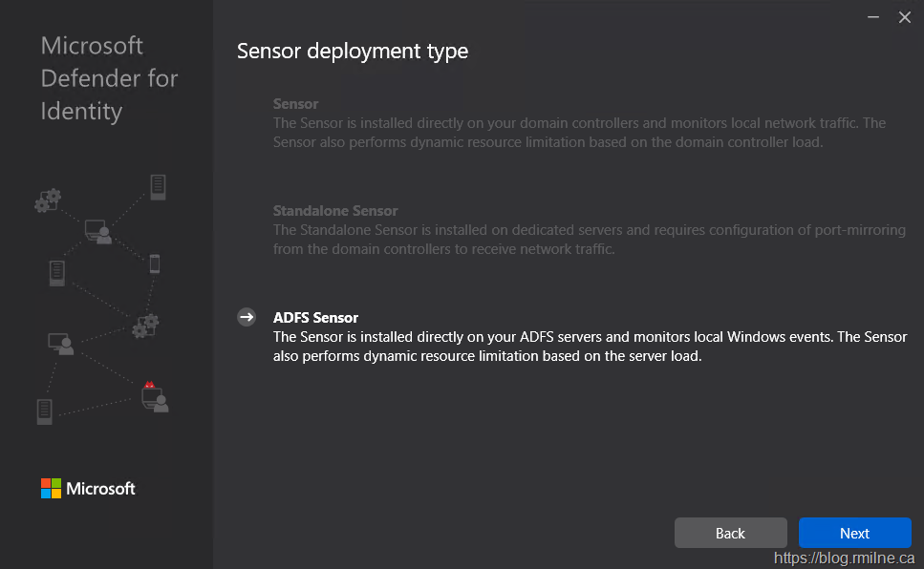
Task: Select the ADFS Sensor deployment option
Action: tap(315, 318)
